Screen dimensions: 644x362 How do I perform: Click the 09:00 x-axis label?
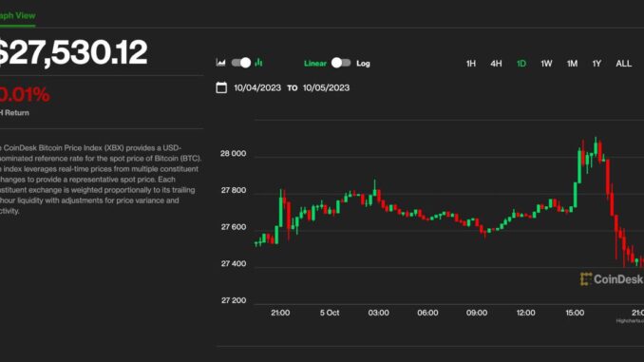(x=477, y=313)
